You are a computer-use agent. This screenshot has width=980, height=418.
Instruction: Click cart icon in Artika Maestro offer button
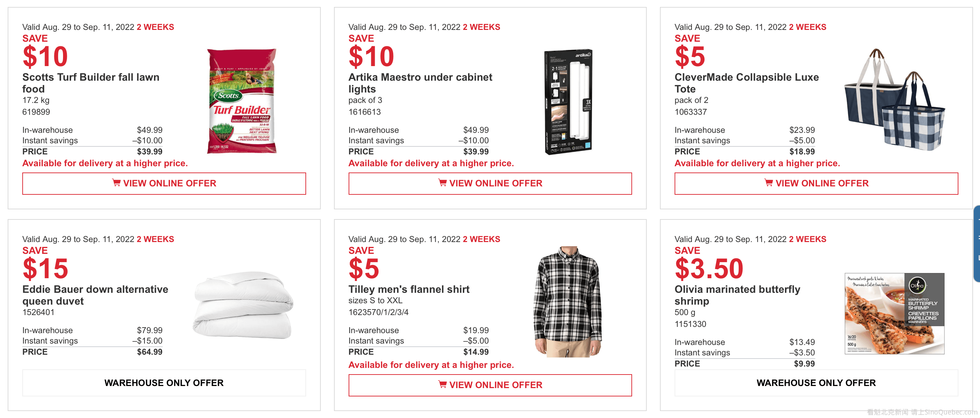[442, 183]
